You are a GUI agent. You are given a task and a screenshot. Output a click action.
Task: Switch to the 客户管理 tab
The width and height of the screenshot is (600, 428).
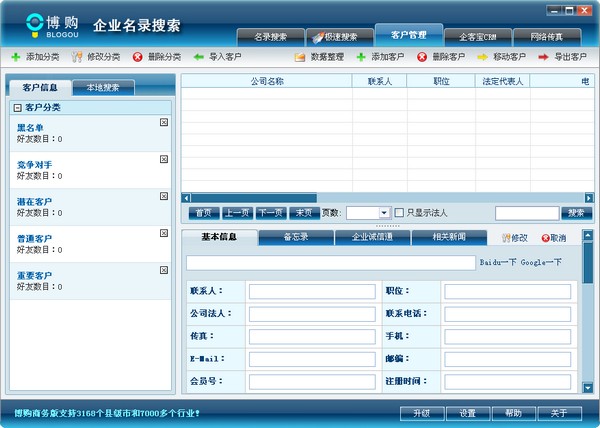coord(409,35)
